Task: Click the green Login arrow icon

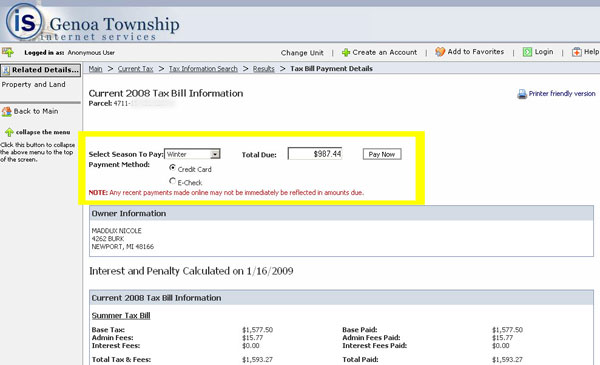Action: (x=527, y=52)
